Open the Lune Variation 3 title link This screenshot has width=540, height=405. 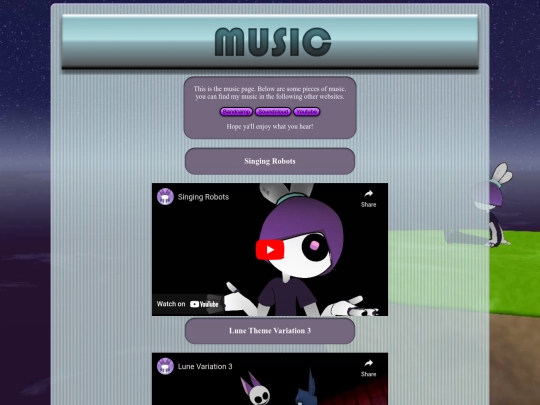pyautogui.click(x=205, y=366)
